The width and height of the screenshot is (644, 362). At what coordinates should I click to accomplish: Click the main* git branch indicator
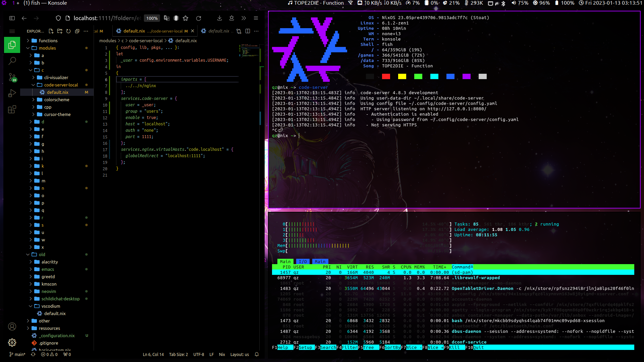[17, 354]
